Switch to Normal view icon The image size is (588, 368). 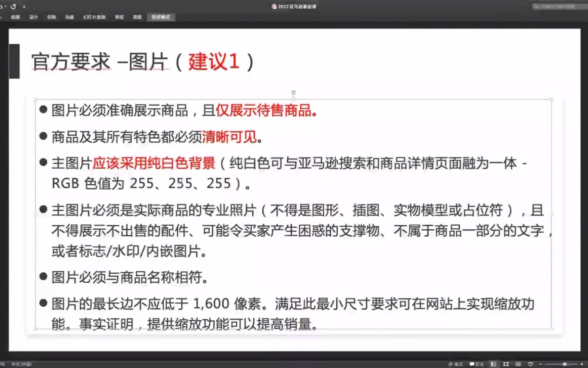(x=494, y=364)
